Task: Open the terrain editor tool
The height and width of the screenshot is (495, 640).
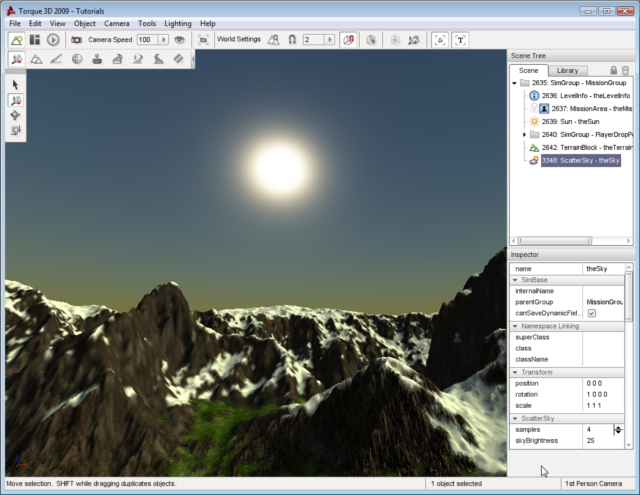Action: pyautogui.click(x=36, y=59)
